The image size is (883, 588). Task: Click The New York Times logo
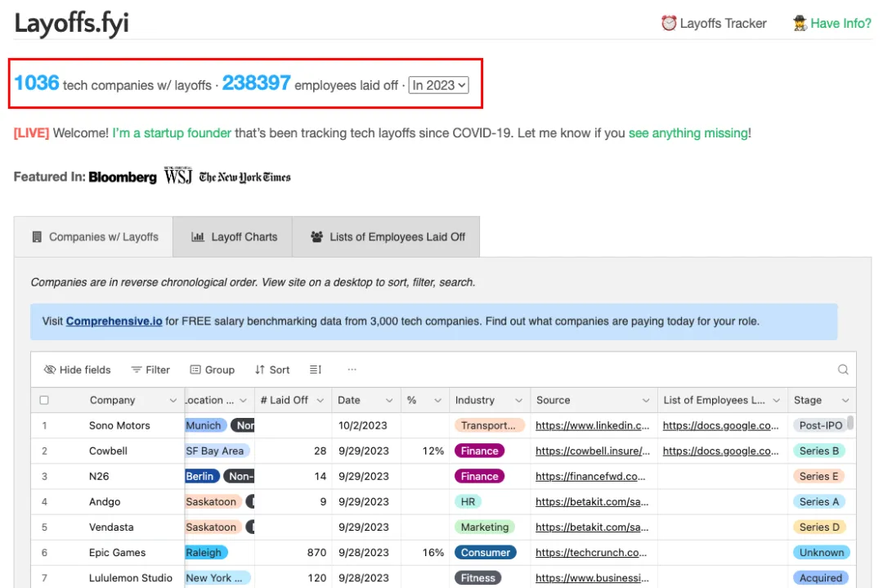(x=244, y=177)
